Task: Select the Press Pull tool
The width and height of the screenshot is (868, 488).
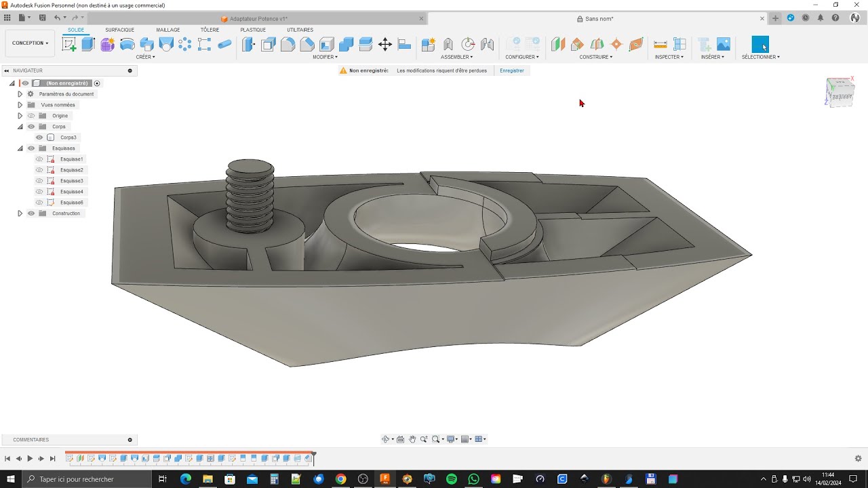Action: [249, 45]
